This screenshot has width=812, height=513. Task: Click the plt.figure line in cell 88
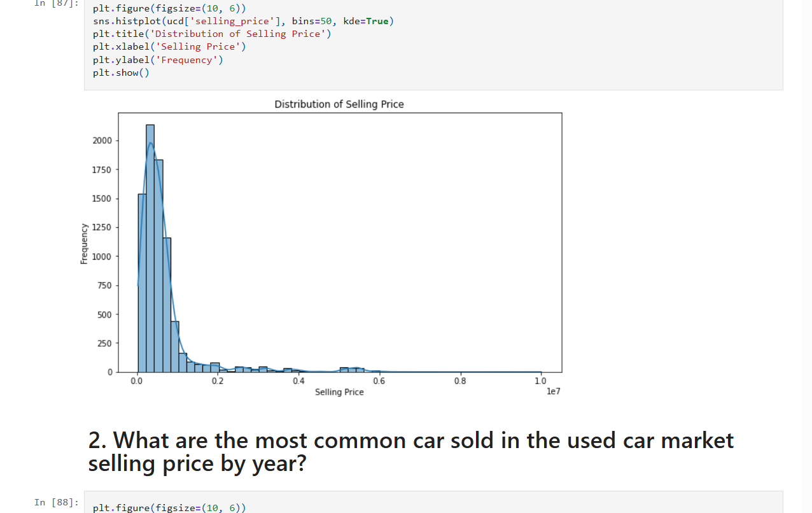click(x=169, y=507)
